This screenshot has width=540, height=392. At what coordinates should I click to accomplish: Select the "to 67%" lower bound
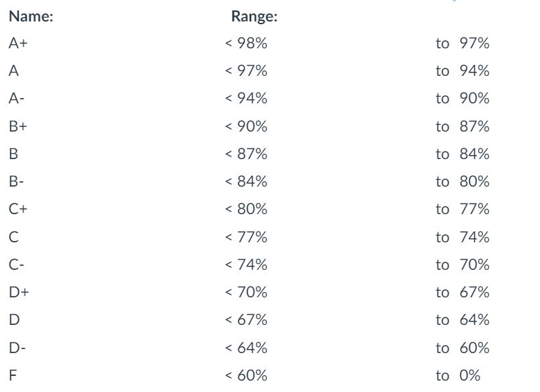click(462, 291)
